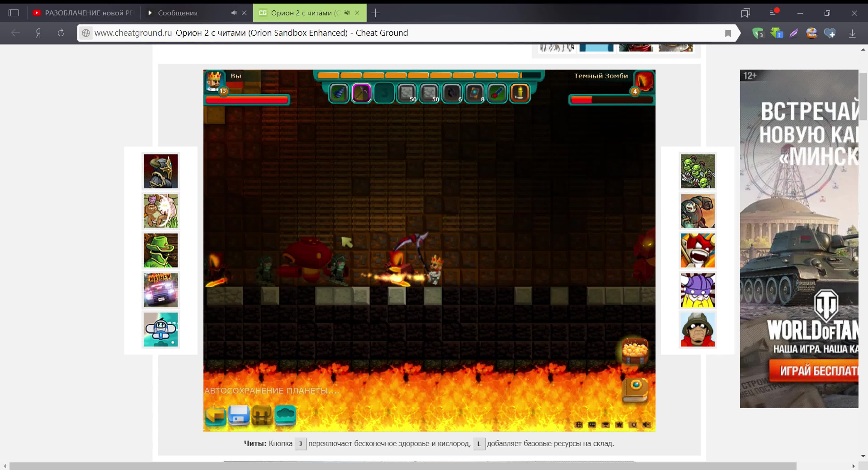Open the Mayhem police car thumbnail
The image size is (868, 470).
(x=161, y=290)
